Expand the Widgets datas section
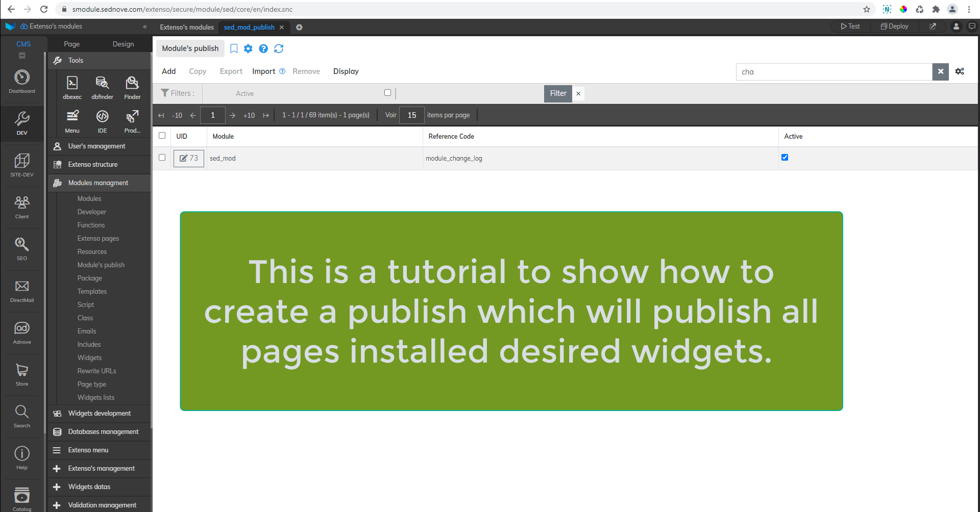The image size is (980, 512). (x=100, y=487)
